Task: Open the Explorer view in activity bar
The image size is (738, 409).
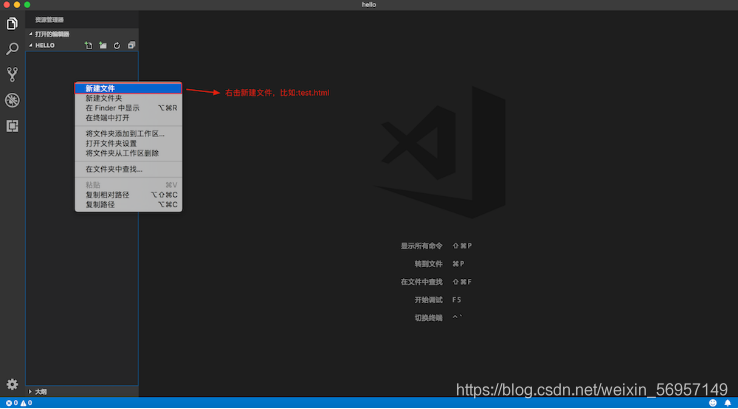Action: 12,23
